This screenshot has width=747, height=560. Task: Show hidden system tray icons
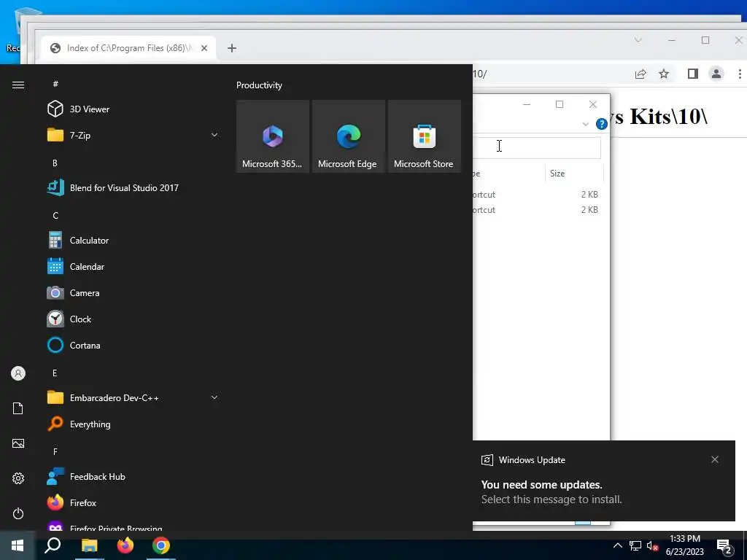(617, 545)
